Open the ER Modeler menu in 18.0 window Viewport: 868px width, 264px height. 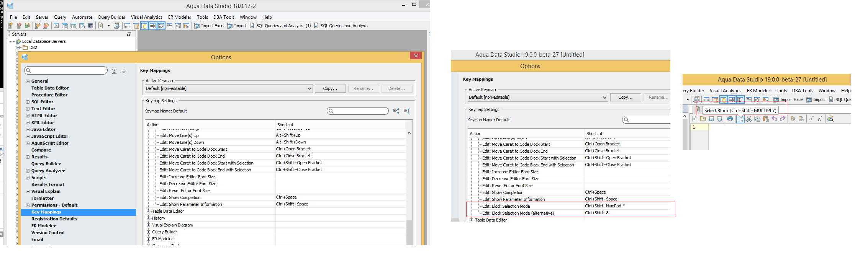(x=180, y=17)
